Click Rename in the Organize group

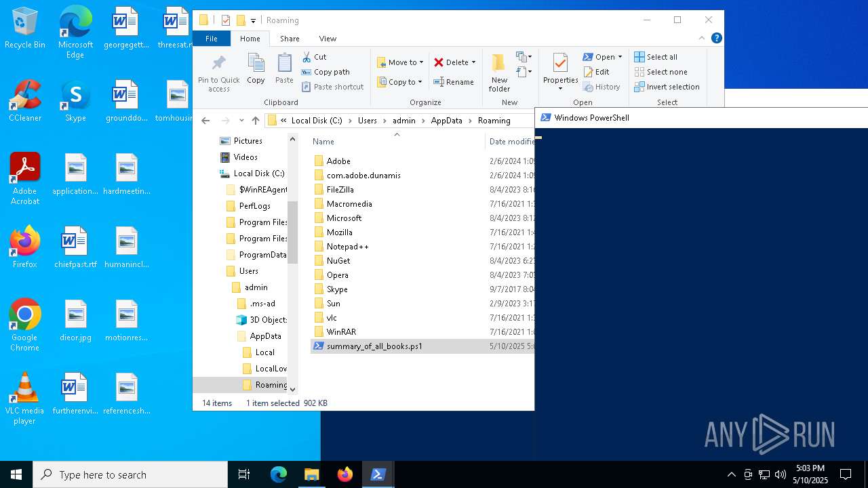pos(454,82)
